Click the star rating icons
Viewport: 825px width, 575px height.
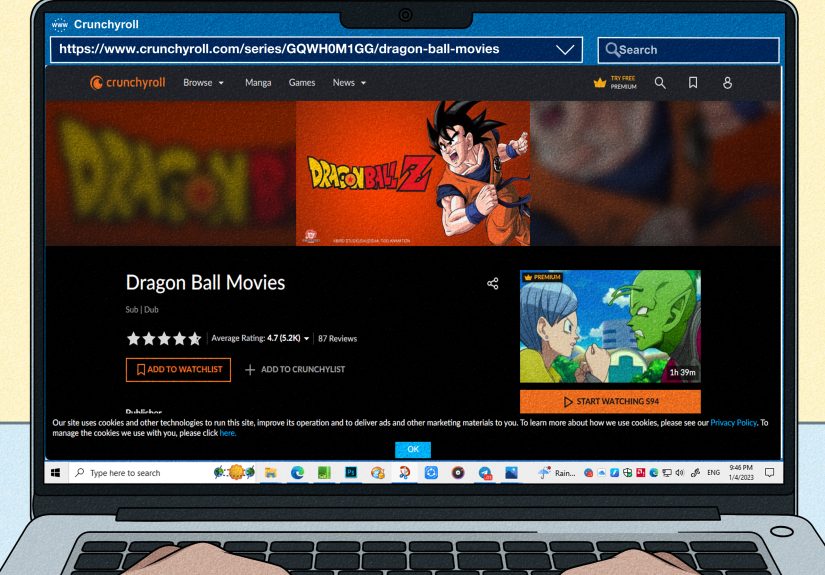coord(164,338)
